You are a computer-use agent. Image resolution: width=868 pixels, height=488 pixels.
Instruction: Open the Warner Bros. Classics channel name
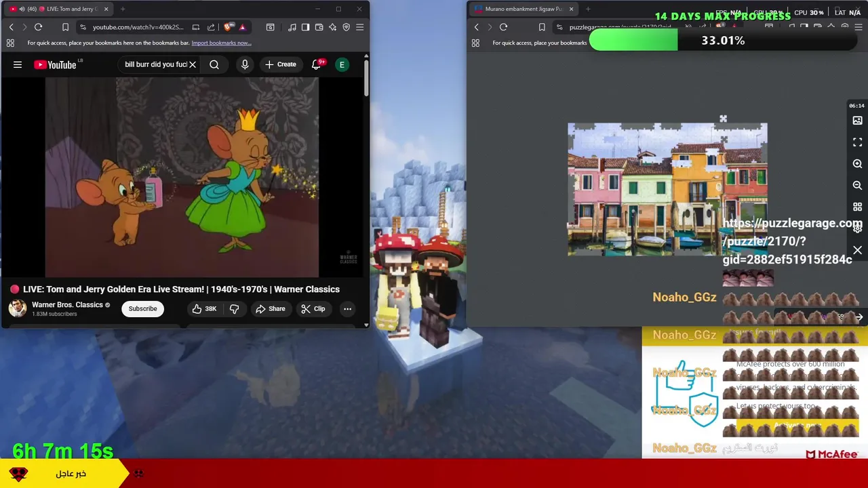pyautogui.click(x=67, y=305)
